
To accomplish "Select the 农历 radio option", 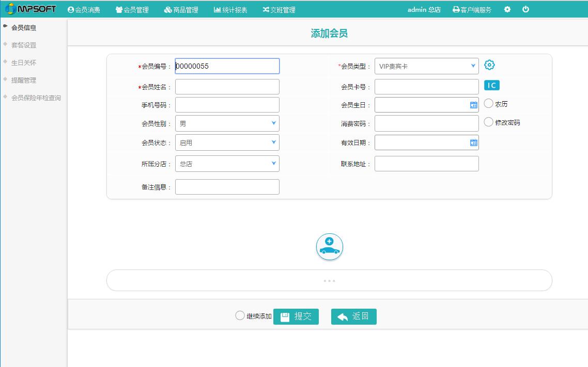I will coord(489,104).
